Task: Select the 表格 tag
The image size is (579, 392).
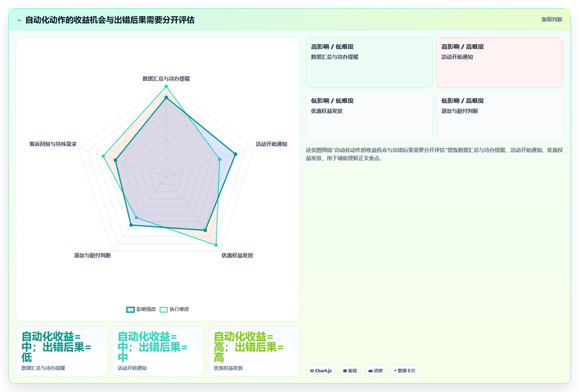Action: point(350,371)
